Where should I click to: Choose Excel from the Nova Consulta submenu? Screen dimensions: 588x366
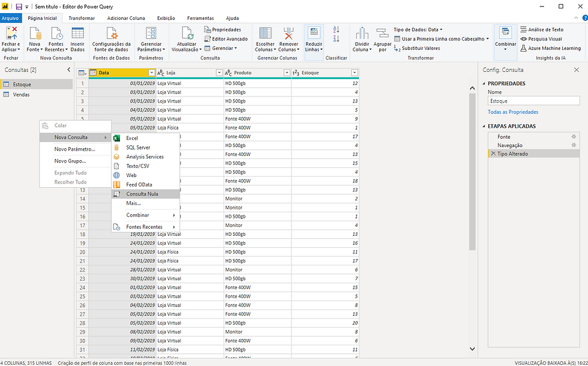(145, 138)
